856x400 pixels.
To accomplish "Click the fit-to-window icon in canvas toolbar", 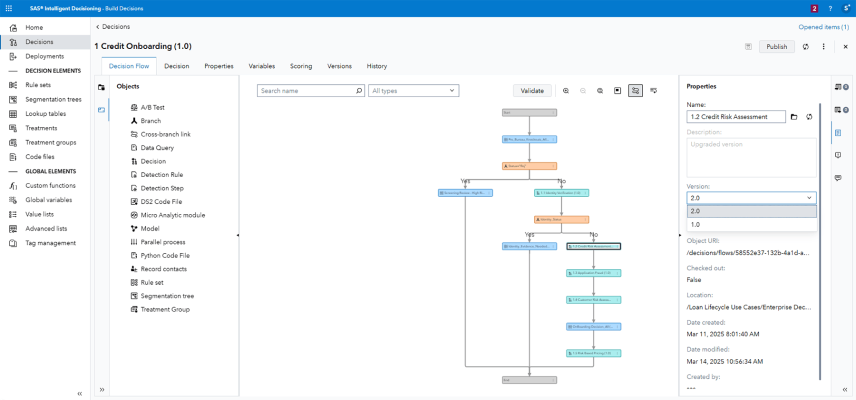I will [617, 91].
